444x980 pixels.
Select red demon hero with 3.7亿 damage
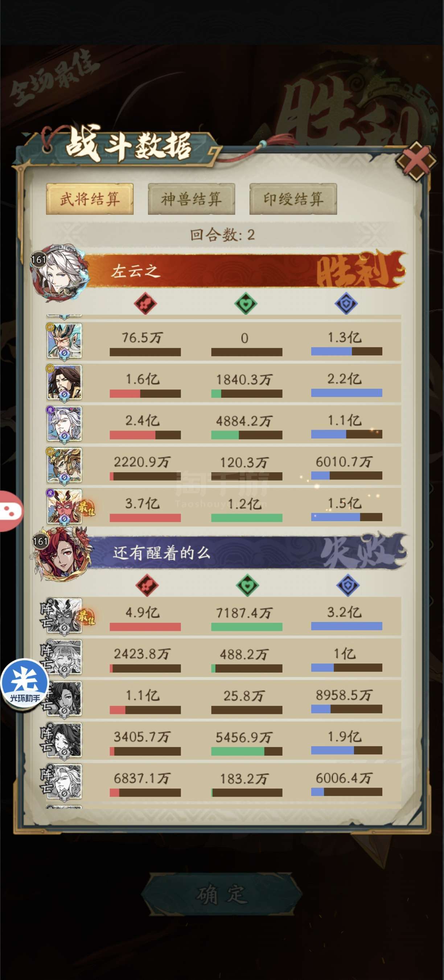[x=64, y=507]
